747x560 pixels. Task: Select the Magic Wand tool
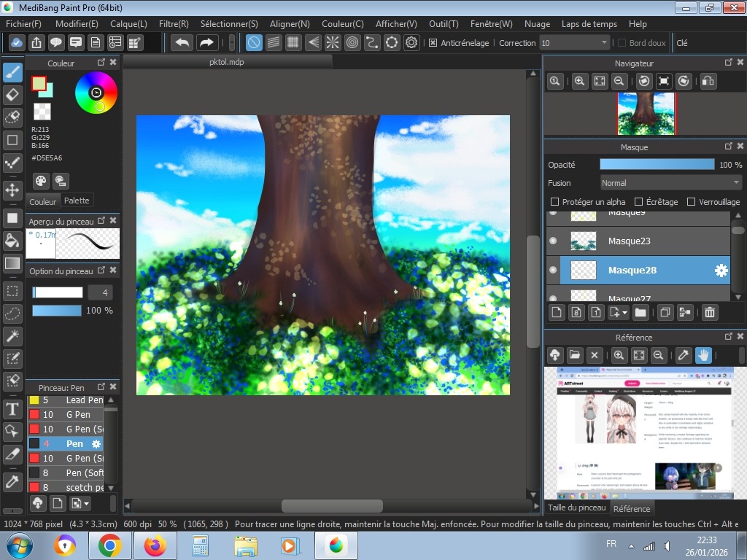coord(12,336)
